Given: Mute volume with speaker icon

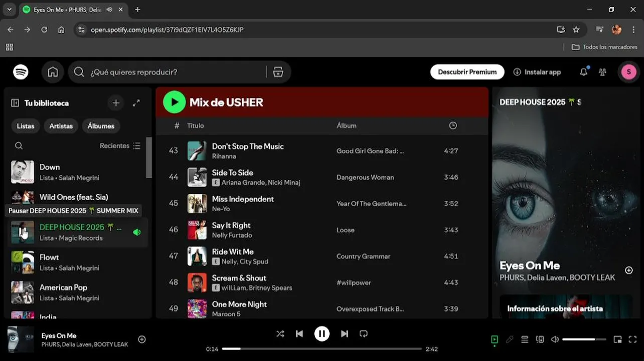Looking at the screenshot, I should 555,339.
